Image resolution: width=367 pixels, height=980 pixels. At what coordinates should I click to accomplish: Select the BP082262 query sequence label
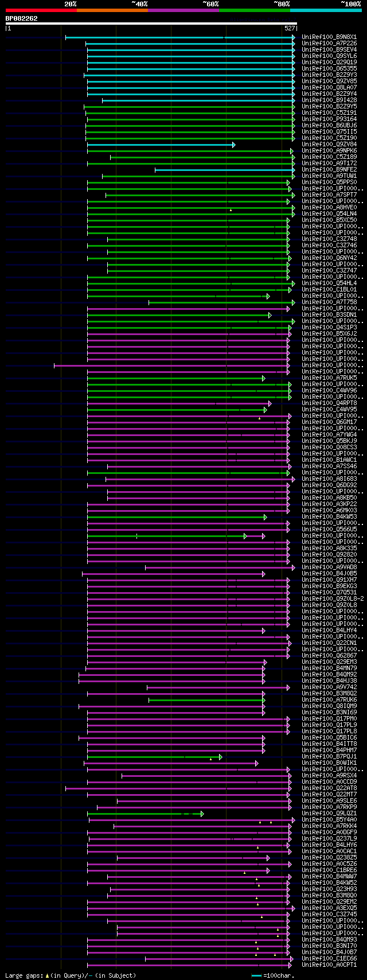pyautogui.click(x=22, y=18)
